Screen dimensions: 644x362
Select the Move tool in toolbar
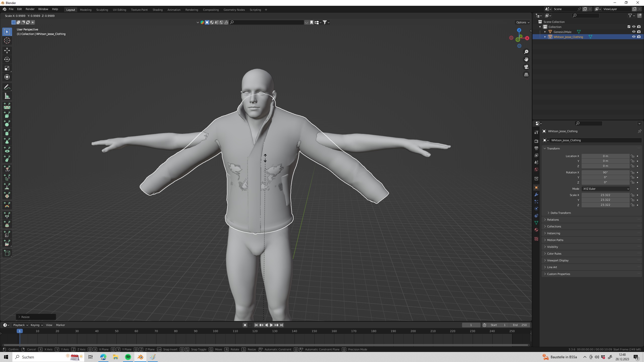tap(7, 51)
